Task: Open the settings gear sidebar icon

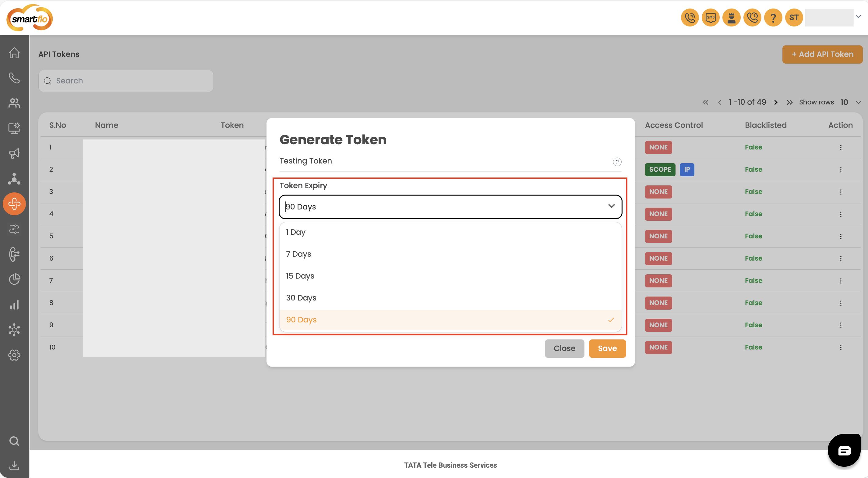Action: (x=14, y=355)
